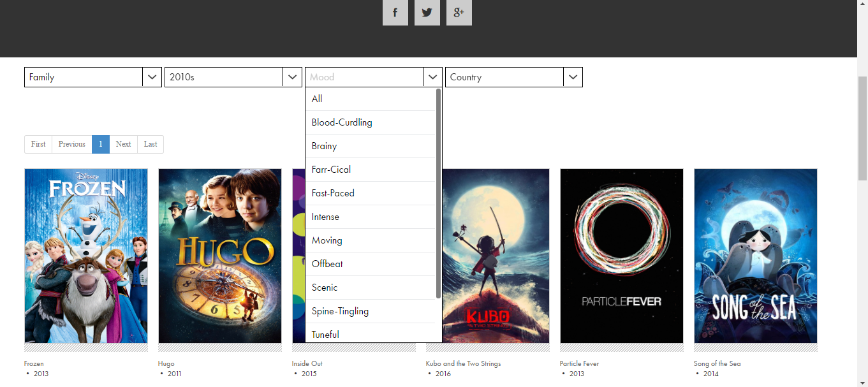Open the Song of the Sea poster

click(x=755, y=256)
